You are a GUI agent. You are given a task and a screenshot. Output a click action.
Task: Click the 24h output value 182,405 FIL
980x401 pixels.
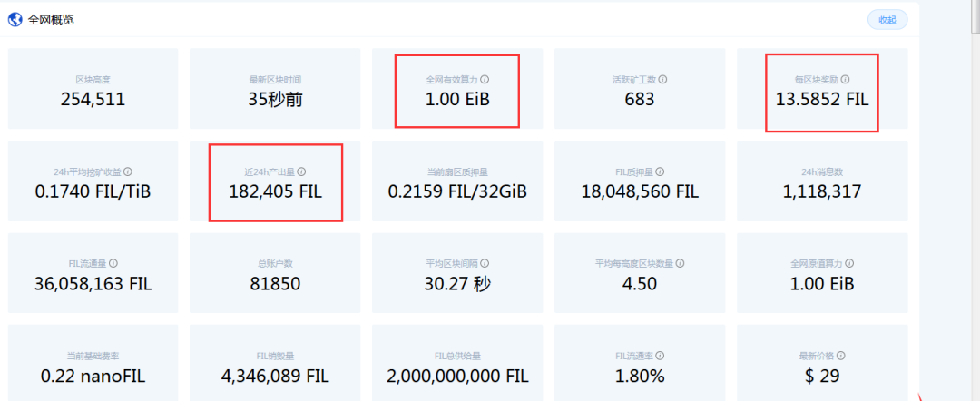275,191
